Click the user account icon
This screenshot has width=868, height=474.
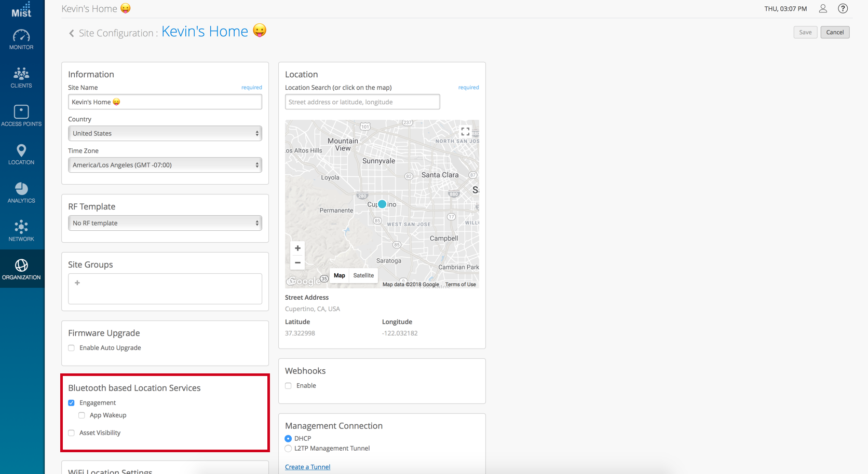(x=823, y=9)
